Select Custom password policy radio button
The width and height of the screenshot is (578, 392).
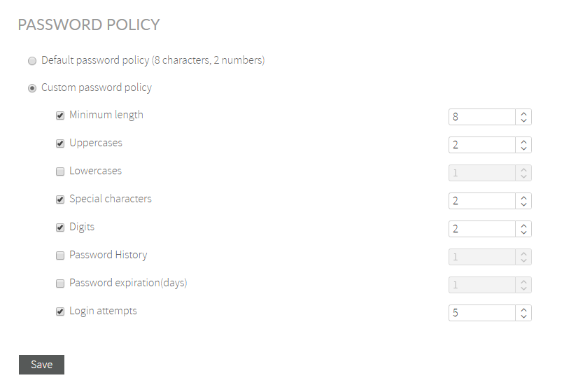pos(32,88)
